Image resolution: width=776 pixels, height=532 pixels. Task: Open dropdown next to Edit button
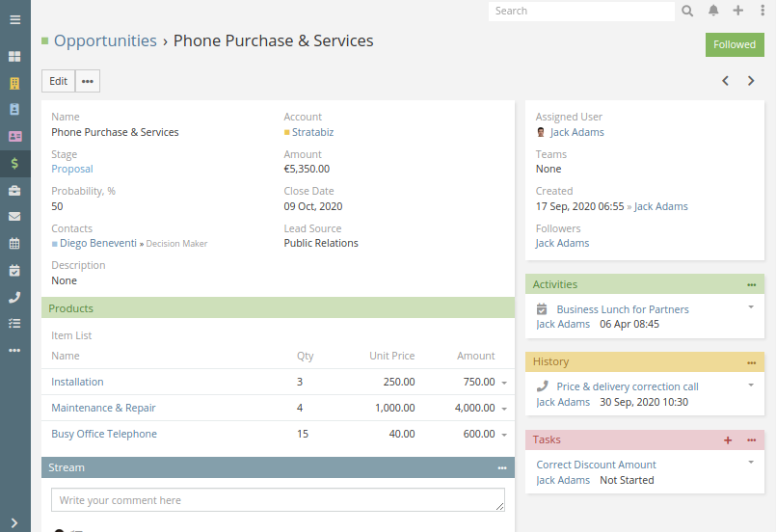(88, 81)
